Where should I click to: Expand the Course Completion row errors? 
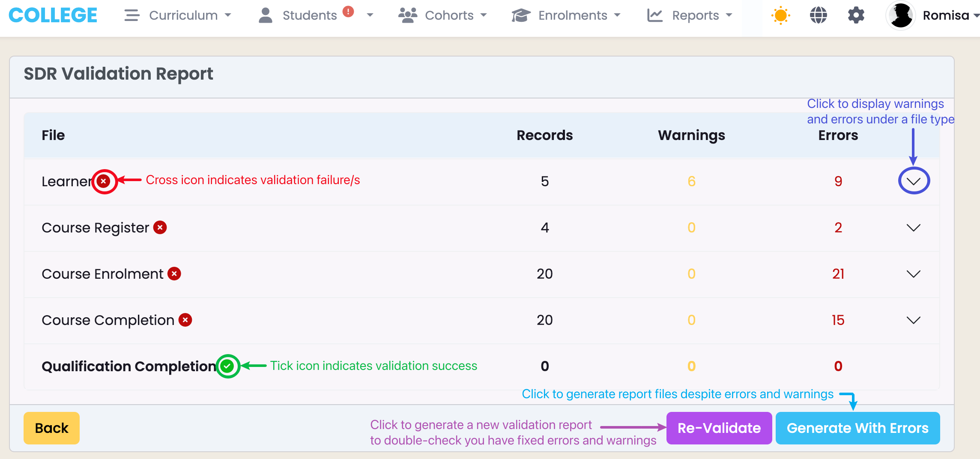tap(913, 320)
